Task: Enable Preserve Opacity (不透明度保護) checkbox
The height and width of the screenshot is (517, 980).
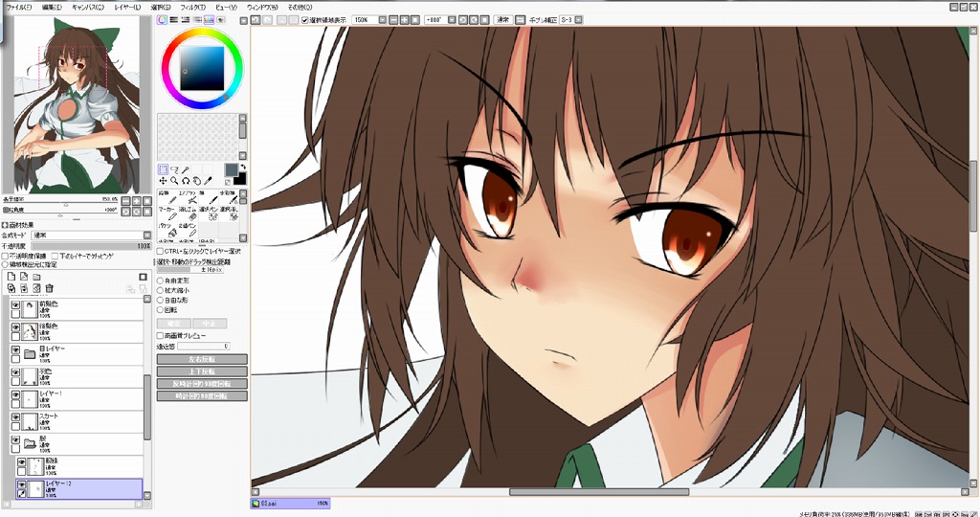Action: (x=5, y=257)
